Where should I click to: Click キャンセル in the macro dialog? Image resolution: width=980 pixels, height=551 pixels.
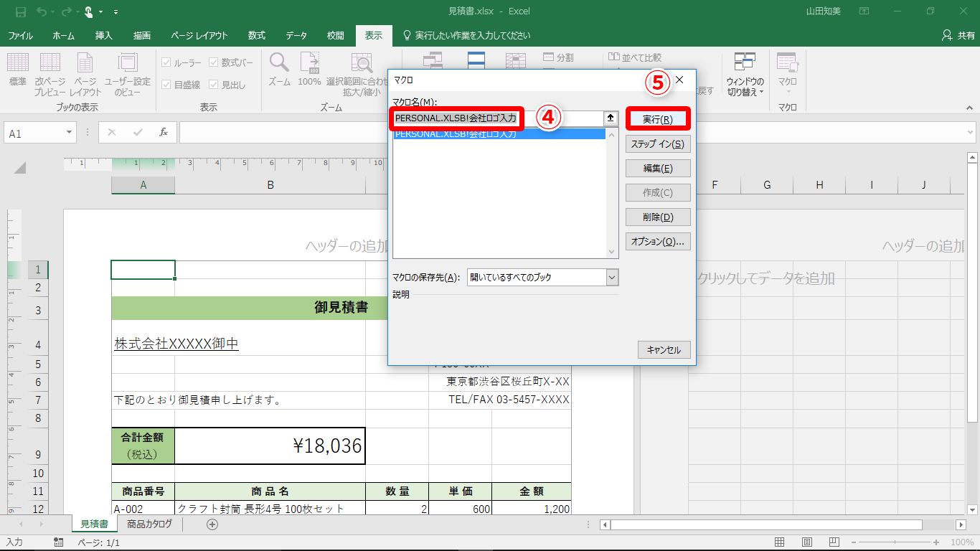click(664, 350)
